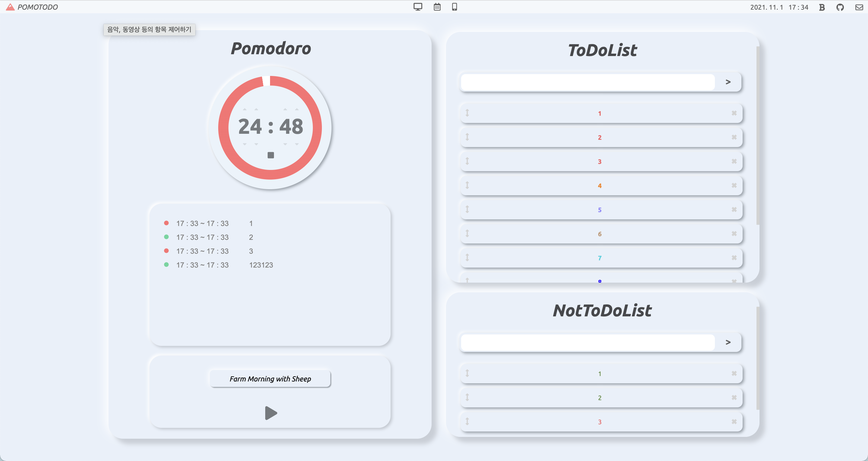Select ToDoList item 7
Image resolution: width=868 pixels, height=461 pixels.
click(x=599, y=258)
